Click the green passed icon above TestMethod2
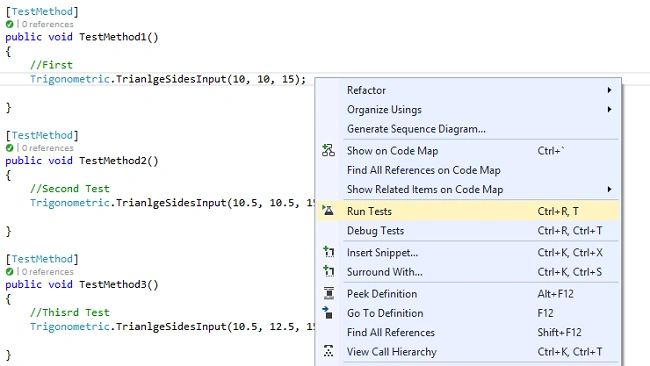The height and width of the screenshot is (366, 650). click(10, 148)
